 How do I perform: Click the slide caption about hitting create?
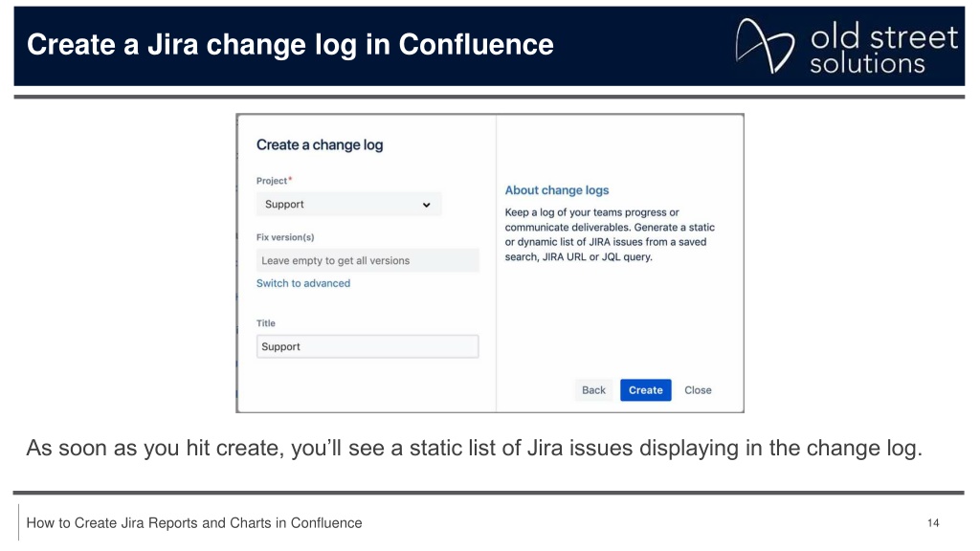(475, 448)
